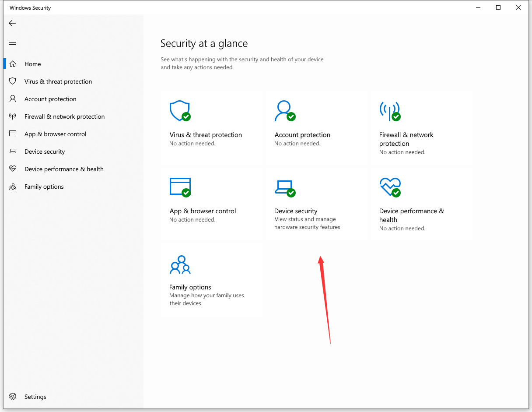Open Device performance & health heart tile icon
532x412 pixels.
pos(390,187)
